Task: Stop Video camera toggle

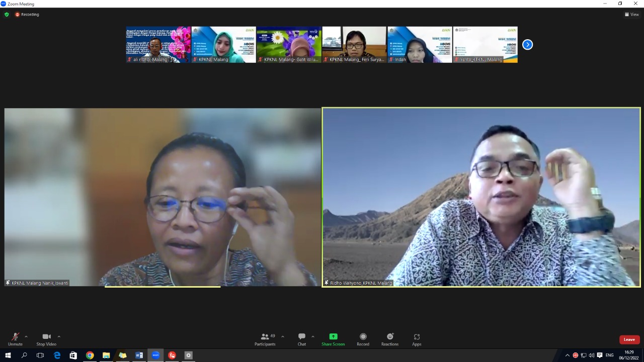Action: 46,339
